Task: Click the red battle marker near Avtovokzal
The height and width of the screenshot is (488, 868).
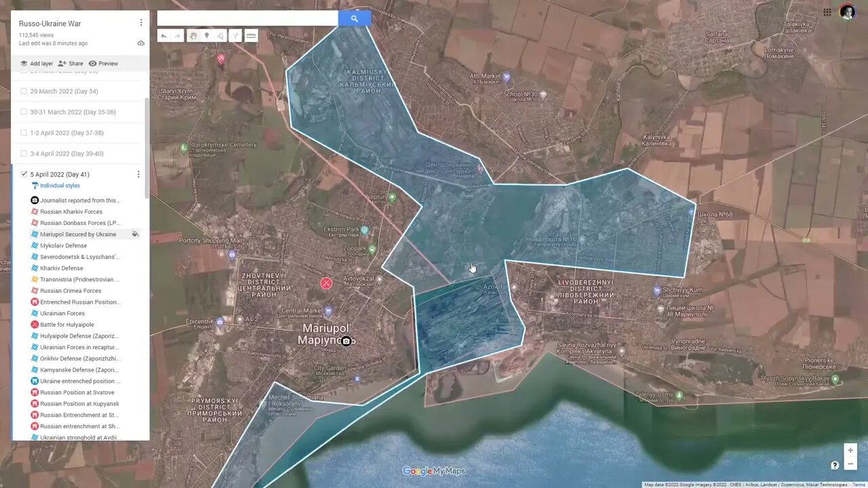Action: [326, 283]
